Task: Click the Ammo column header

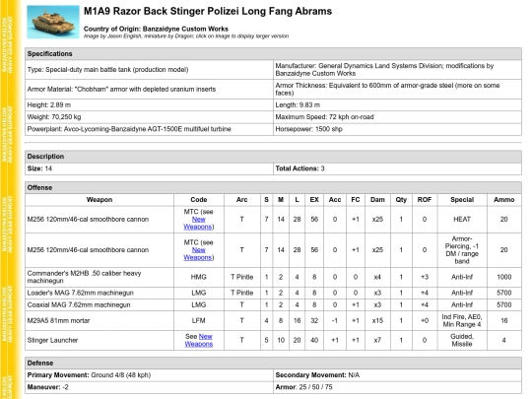Action: click(504, 200)
